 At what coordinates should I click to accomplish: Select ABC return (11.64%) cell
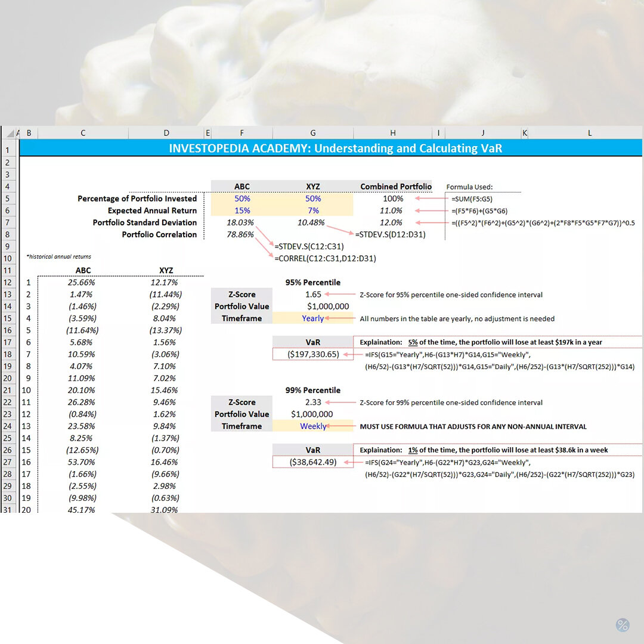(82, 330)
